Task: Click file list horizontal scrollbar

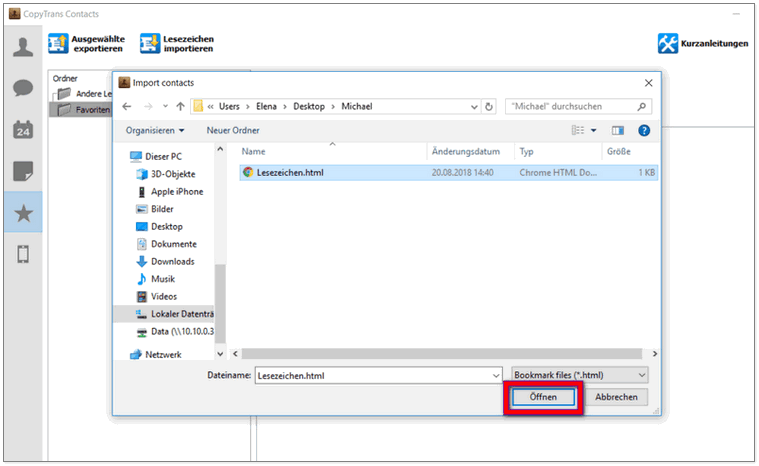Action: (x=441, y=354)
